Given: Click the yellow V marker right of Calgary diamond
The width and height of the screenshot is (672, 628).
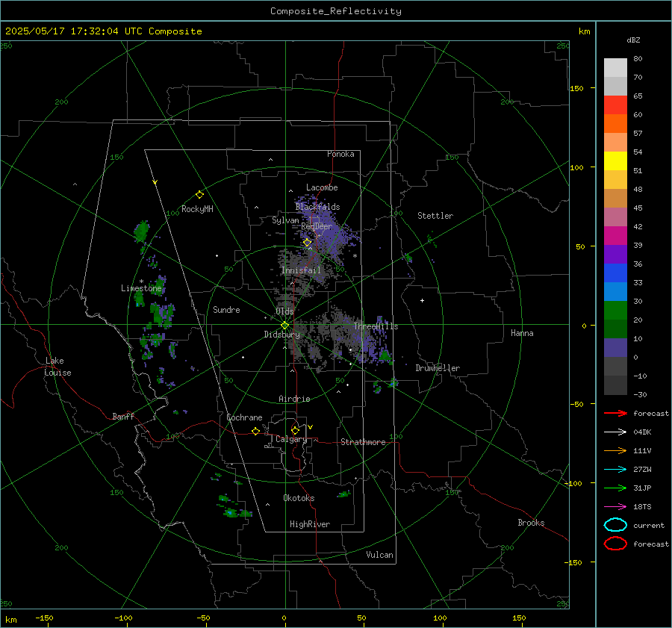Looking at the screenshot, I should 310,427.
